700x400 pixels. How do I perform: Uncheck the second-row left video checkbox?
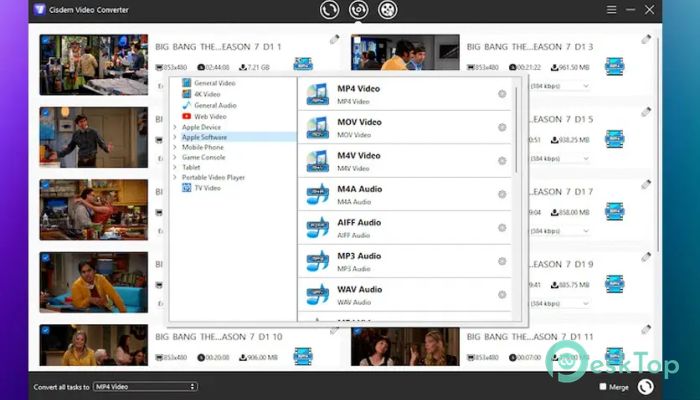click(x=45, y=112)
